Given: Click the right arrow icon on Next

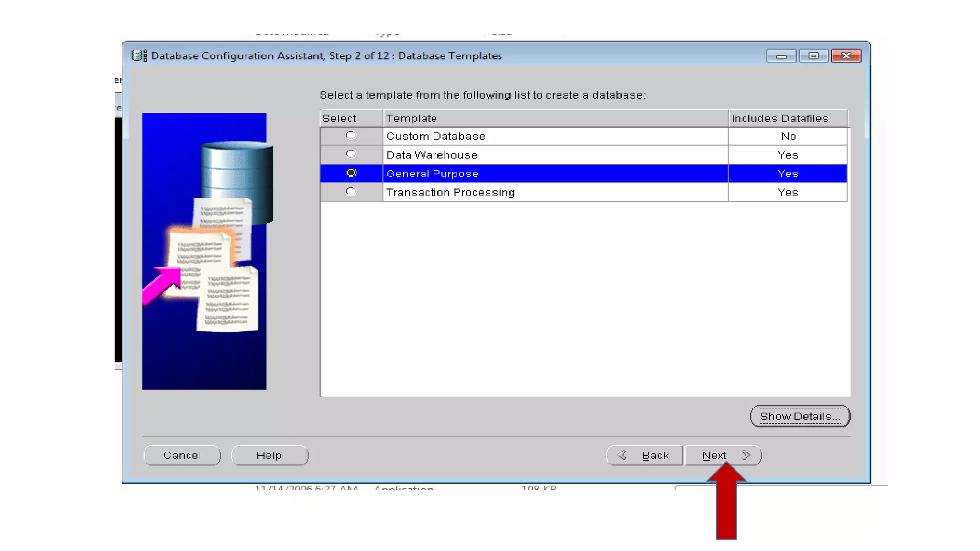Looking at the screenshot, I should pyautogui.click(x=746, y=455).
